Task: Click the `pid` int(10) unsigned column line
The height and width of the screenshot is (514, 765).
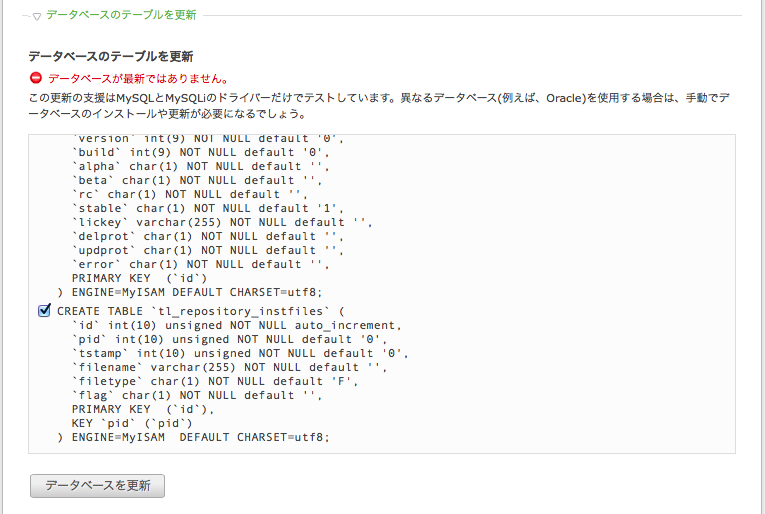Action: tap(229, 339)
